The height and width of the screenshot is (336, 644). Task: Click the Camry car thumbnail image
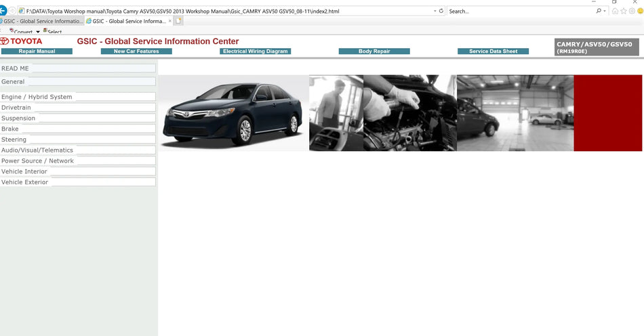(233, 113)
